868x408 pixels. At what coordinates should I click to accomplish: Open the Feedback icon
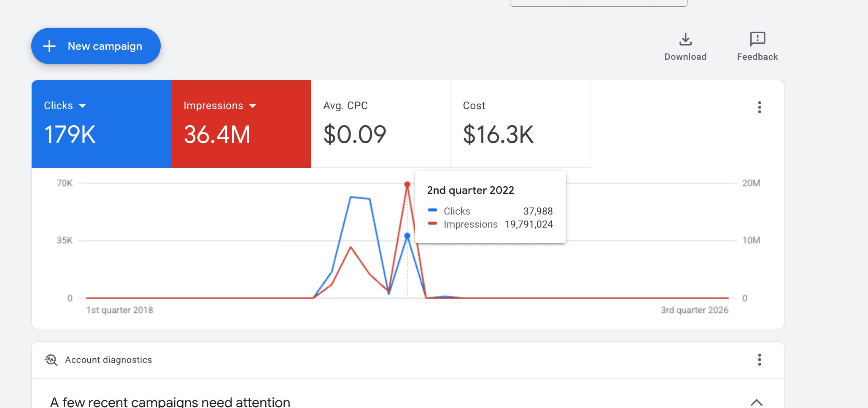(x=757, y=39)
